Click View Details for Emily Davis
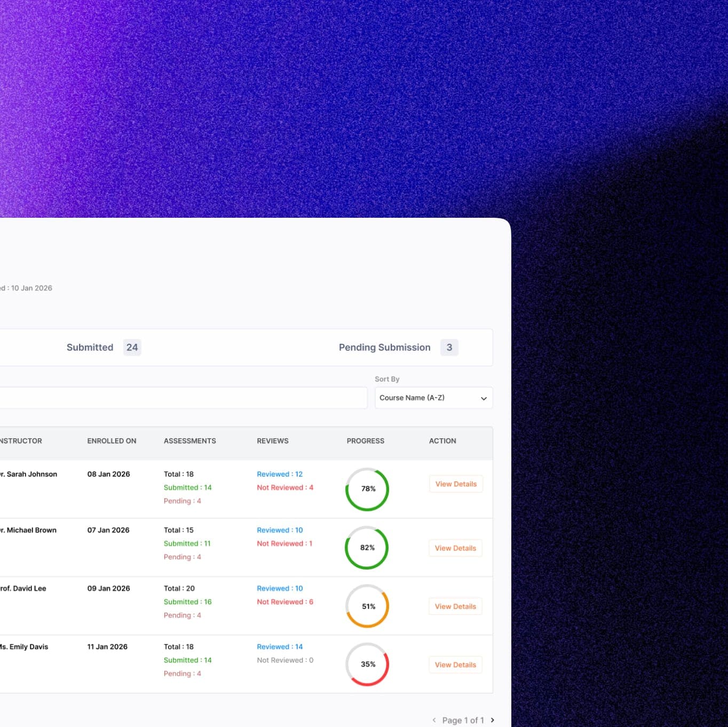 click(x=455, y=665)
